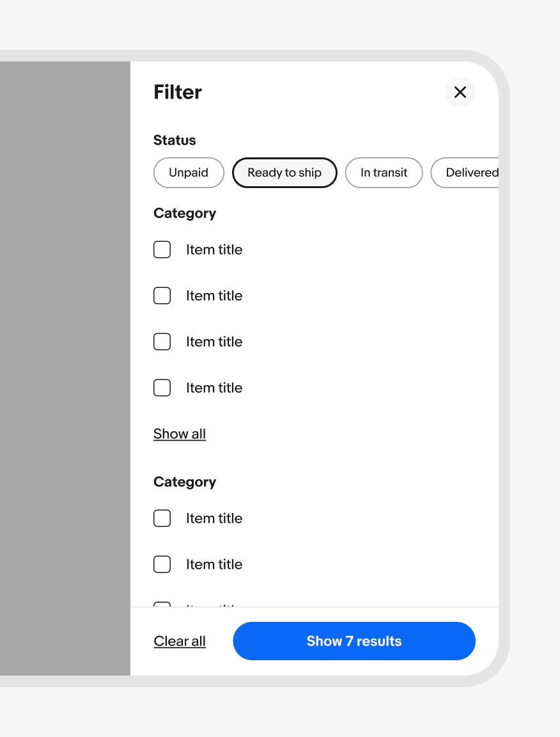
Task: Click the Show all link
Action: click(180, 434)
